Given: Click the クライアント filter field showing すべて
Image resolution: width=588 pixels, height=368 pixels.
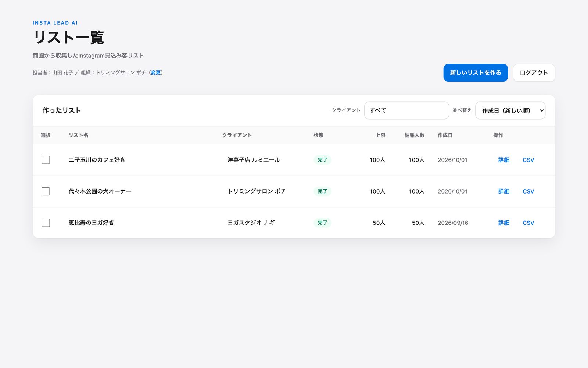Looking at the screenshot, I should pos(406,110).
